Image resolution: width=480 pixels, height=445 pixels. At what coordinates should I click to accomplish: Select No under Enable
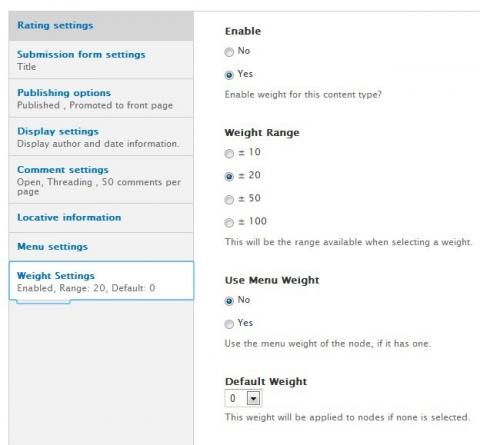coord(229,52)
